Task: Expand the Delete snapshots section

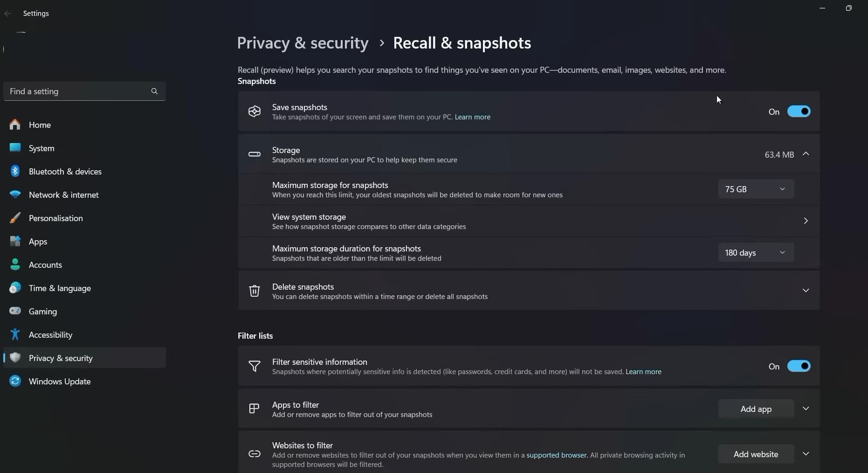Action: (806, 290)
